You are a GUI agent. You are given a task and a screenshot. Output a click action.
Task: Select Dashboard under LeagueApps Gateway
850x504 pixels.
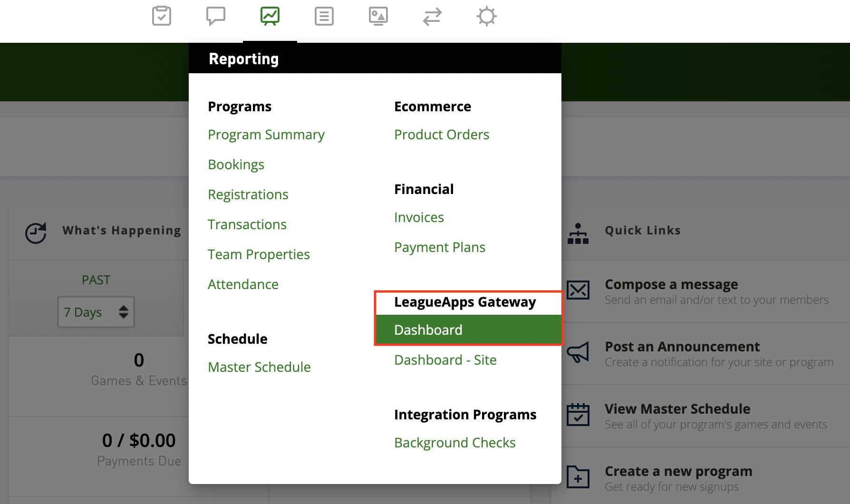tap(428, 330)
